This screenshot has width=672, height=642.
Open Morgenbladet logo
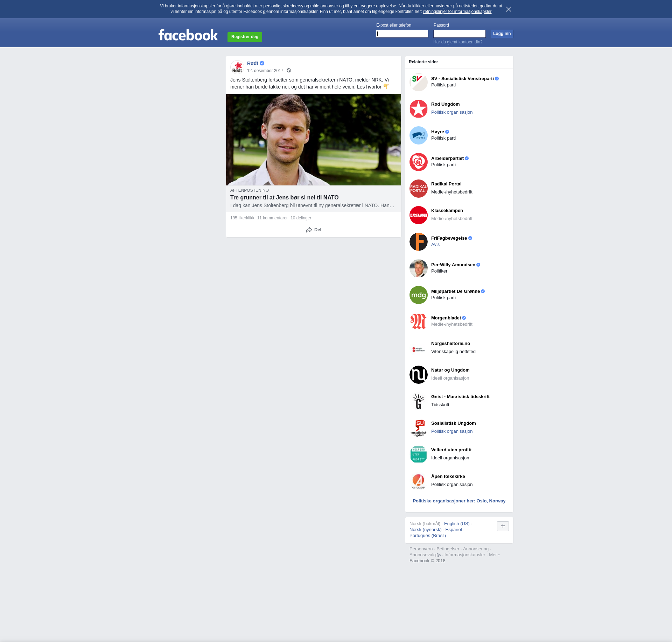pos(419,322)
